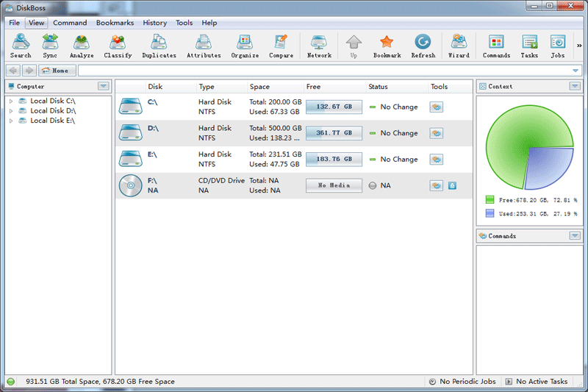Open the Sync tool
The height and width of the screenshot is (392, 588).
click(x=50, y=46)
